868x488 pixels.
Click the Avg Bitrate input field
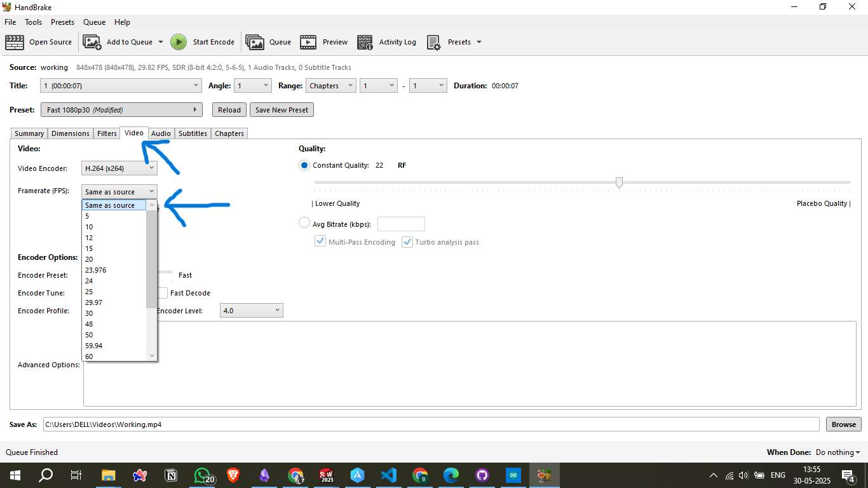pyautogui.click(x=401, y=224)
